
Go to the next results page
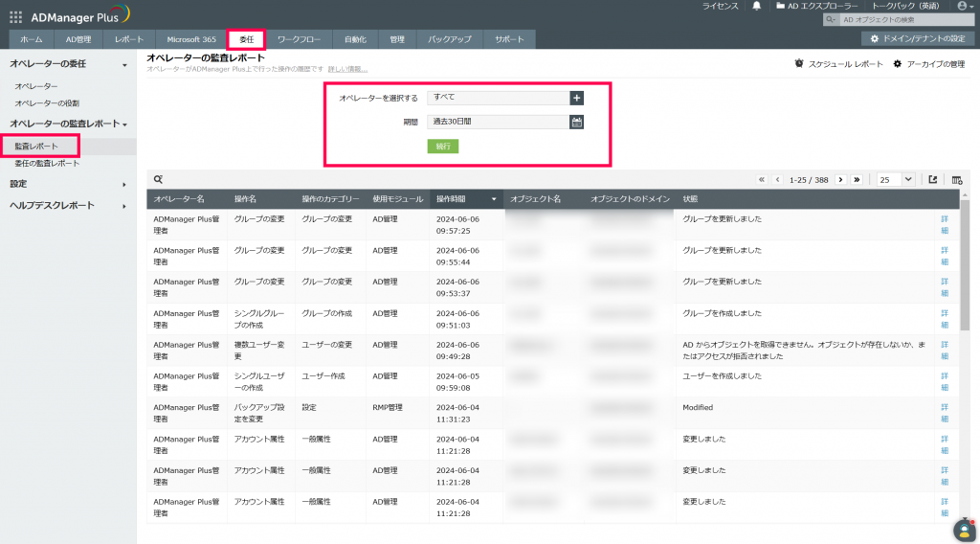click(840, 179)
